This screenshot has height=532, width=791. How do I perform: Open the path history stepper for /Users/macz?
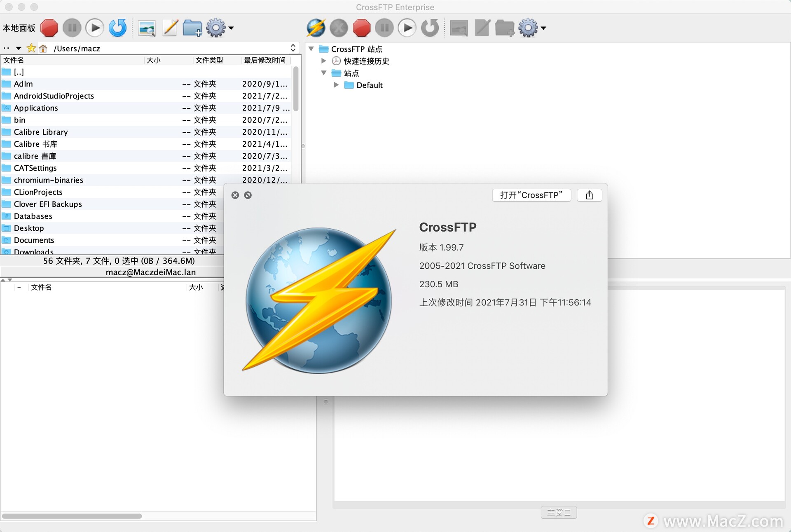pyautogui.click(x=293, y=48)
